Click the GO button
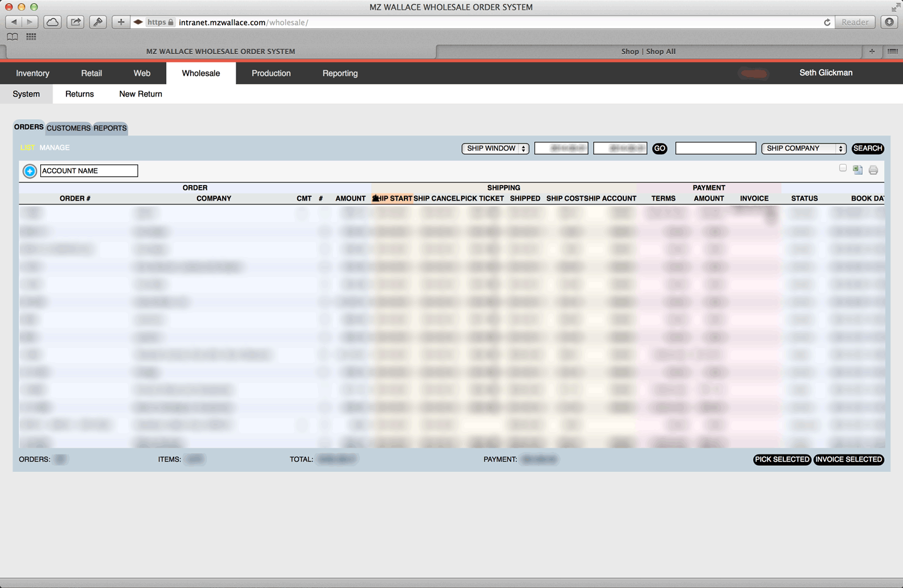Viewport: 903px width, 588px height. 660,149
